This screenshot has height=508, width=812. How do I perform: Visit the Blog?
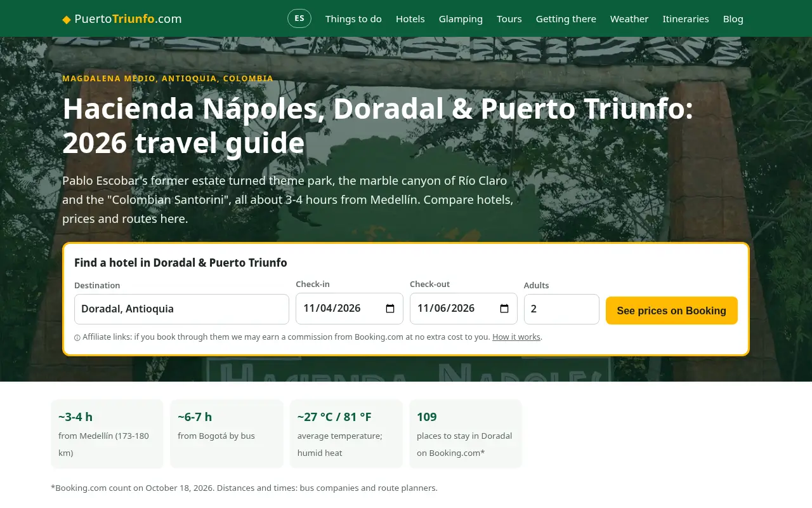[x=733, y=19]
